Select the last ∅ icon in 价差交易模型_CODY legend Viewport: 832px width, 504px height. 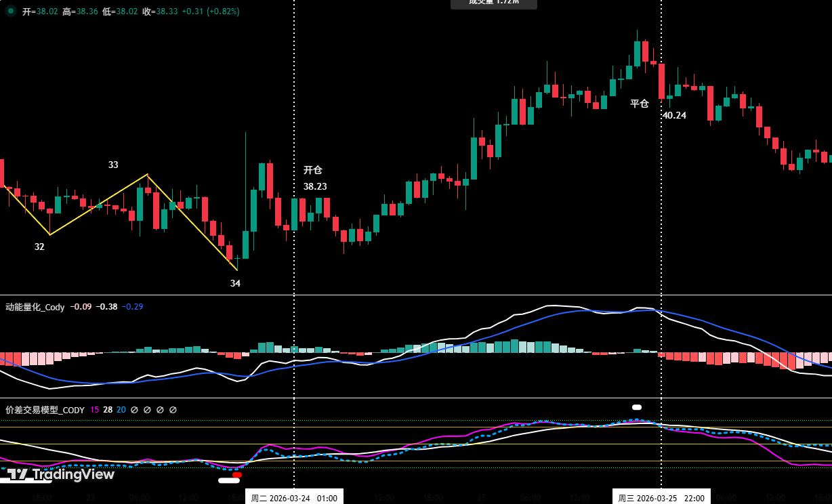[173, 410]
